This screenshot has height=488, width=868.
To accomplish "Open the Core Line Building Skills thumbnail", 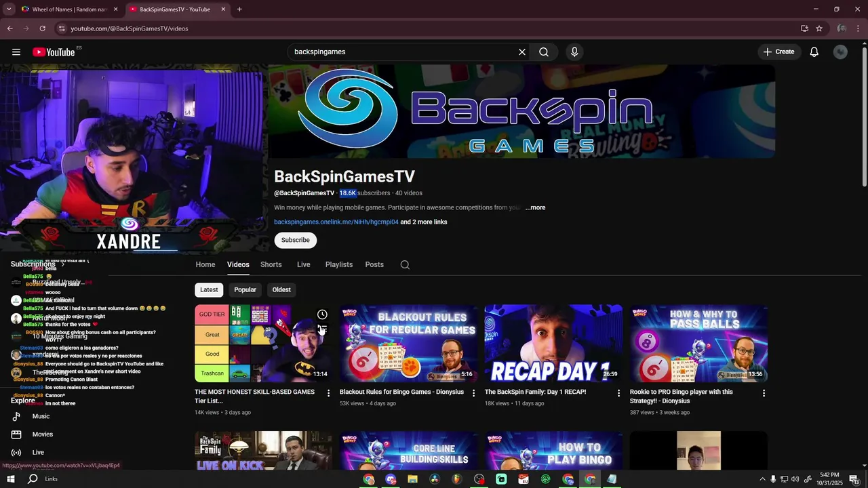I will (x=409, y=451).
